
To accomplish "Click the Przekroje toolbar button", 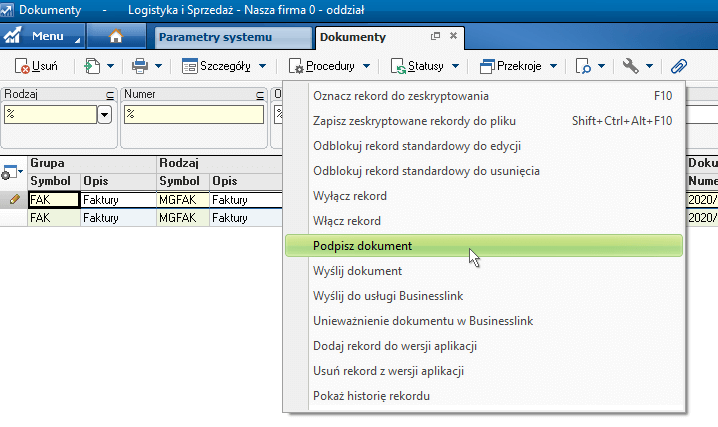I will click(510, 66).
